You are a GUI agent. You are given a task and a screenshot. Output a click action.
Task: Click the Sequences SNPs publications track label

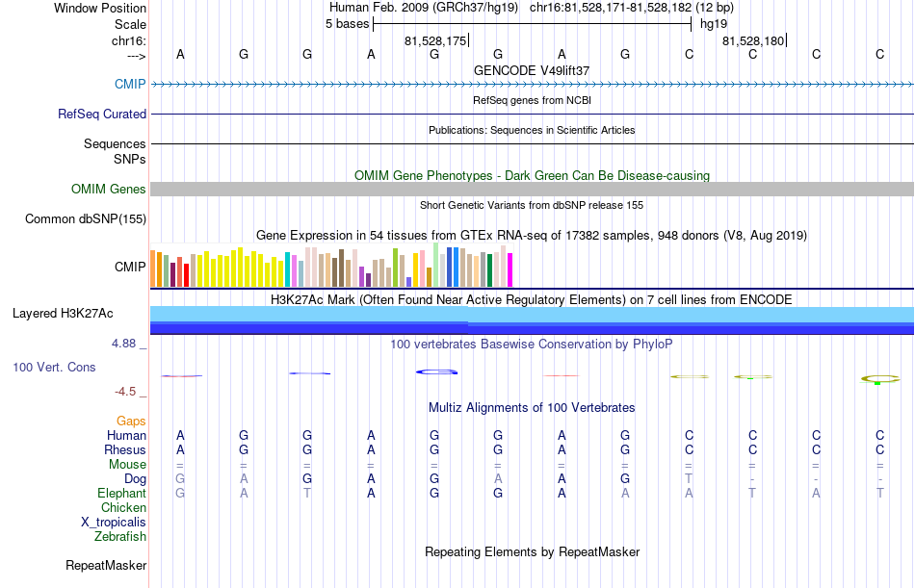coord(115,151)
